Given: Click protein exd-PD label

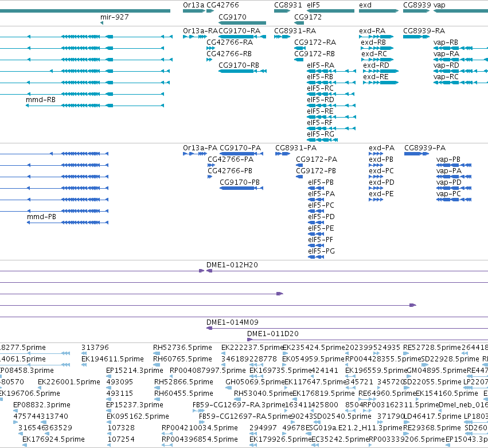Looking at the screenshot, I should pyautogui.click(x=381, y=182).
